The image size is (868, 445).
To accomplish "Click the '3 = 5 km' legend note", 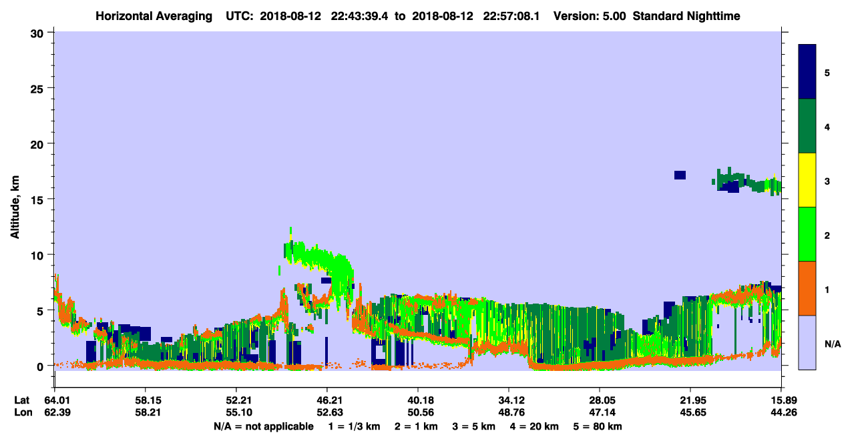I will [474, 426].
